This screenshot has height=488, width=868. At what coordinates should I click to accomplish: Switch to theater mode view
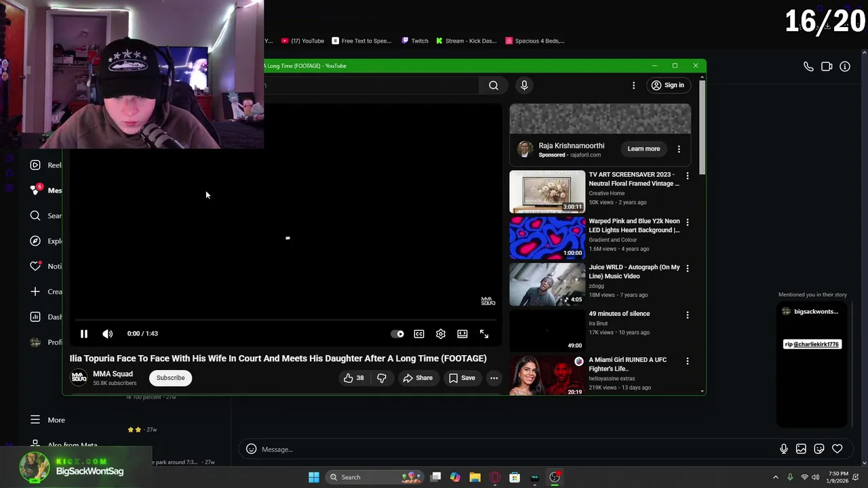[x=462, y=333]
